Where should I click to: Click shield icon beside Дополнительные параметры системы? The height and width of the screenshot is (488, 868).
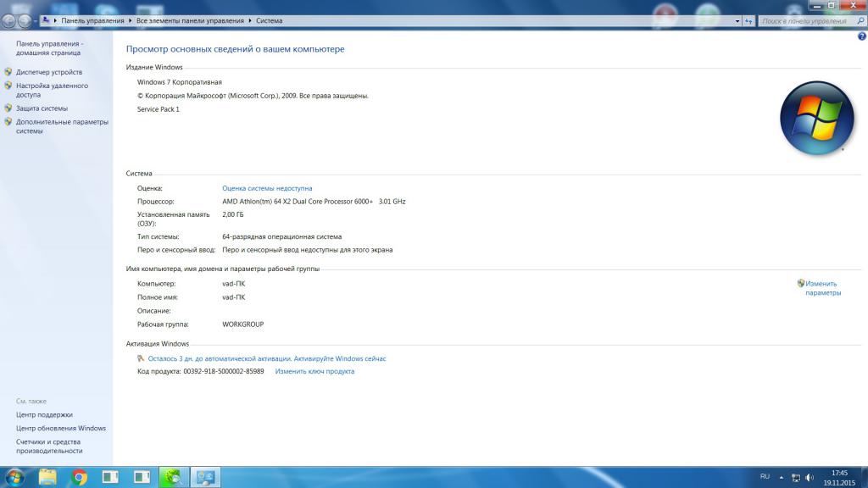(x=8, y=122)
